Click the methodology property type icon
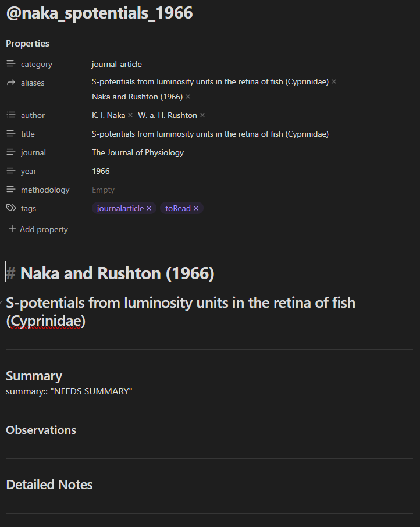Screen dimensions: 420x527 click(10, 190)
